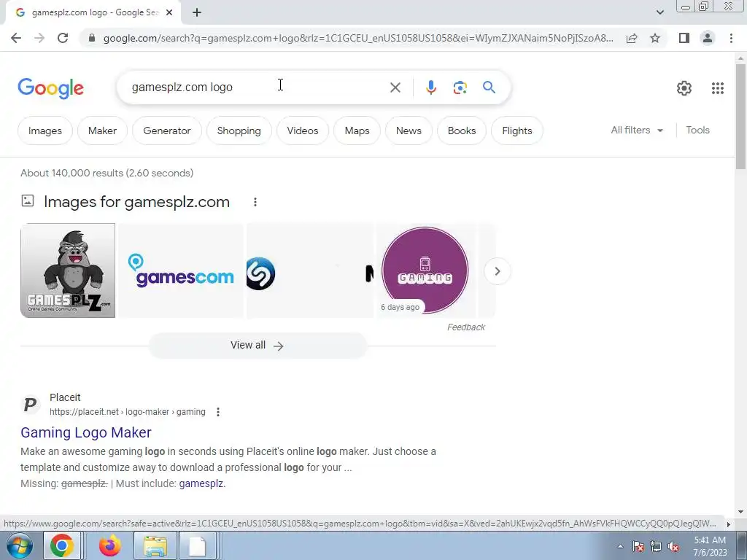The width and height of the screenshot is (747, 560).
Task: Open search Tools
Action: click(x=697, y=130)
